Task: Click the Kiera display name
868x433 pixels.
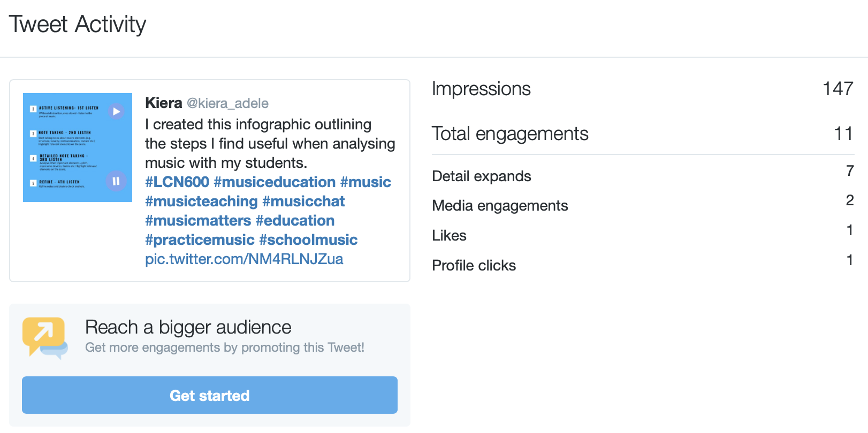Action: click(x=164, y=103)
